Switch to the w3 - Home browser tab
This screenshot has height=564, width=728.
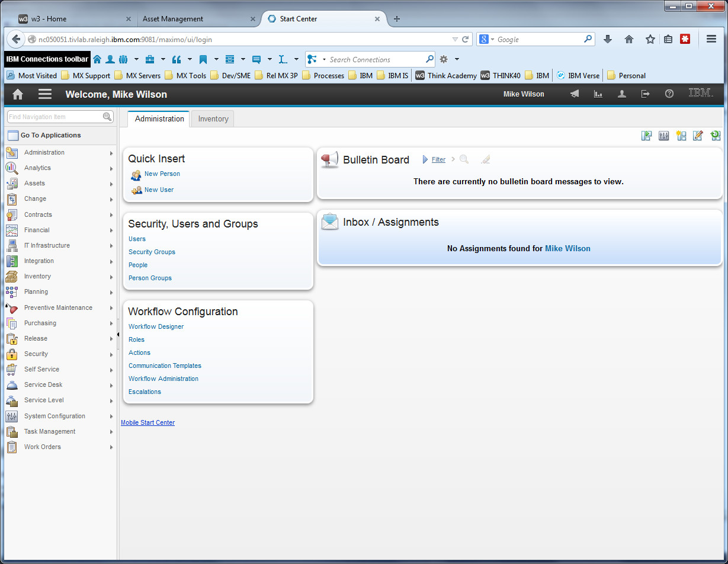[75, 19]
